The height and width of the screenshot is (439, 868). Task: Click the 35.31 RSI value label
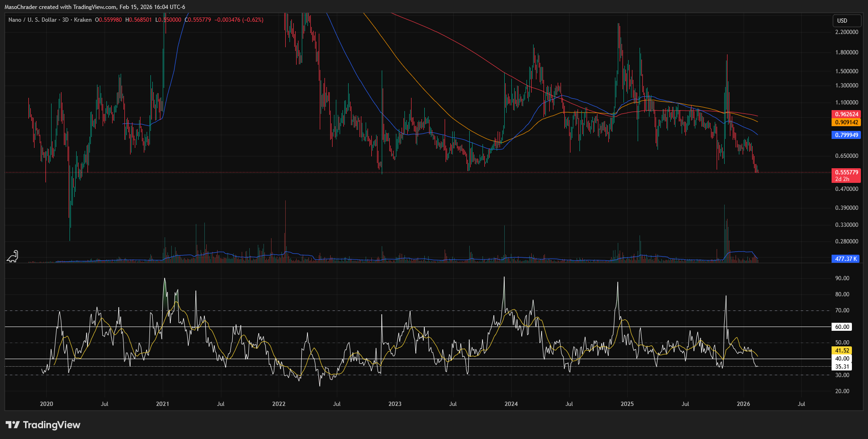tap(842, 367)
